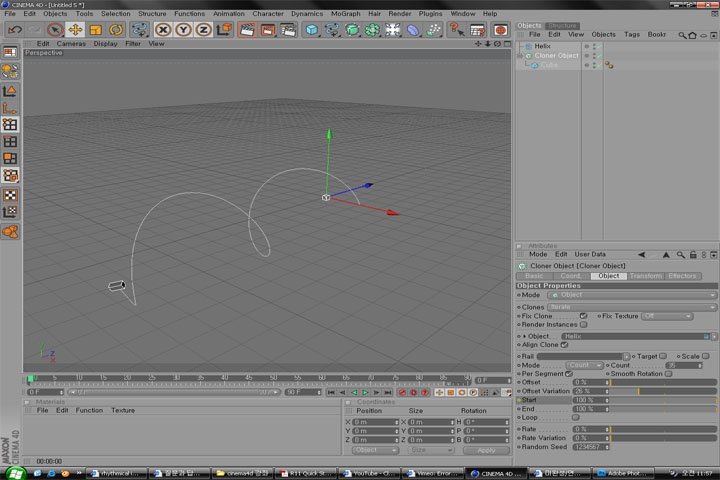Click the Apply button in Coordinates
720x480 pixels.
(486, 451)
